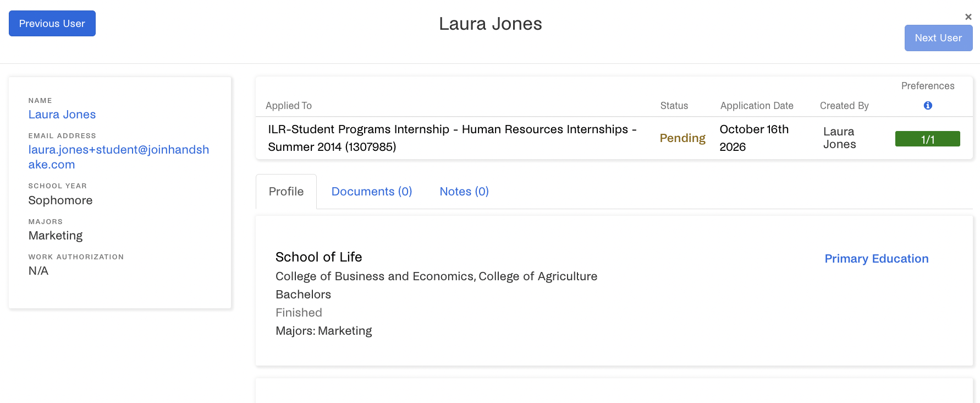Click the Bachelors degree line

point(303,295)
